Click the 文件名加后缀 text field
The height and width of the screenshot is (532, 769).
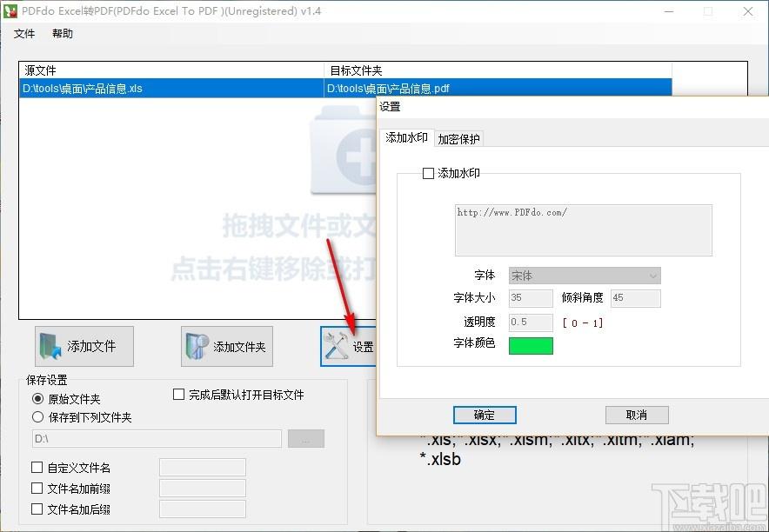coord(203,509)
